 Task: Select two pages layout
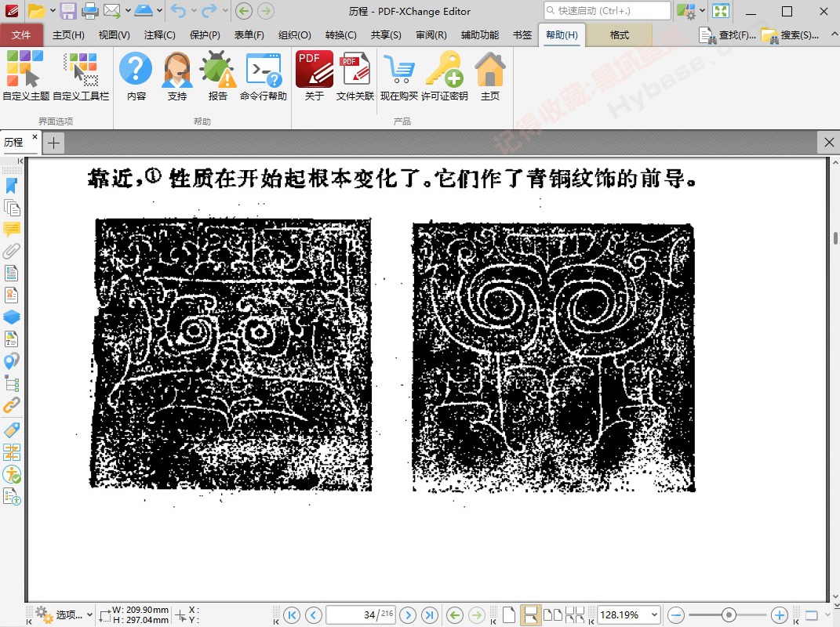click(x=553, y=615)
